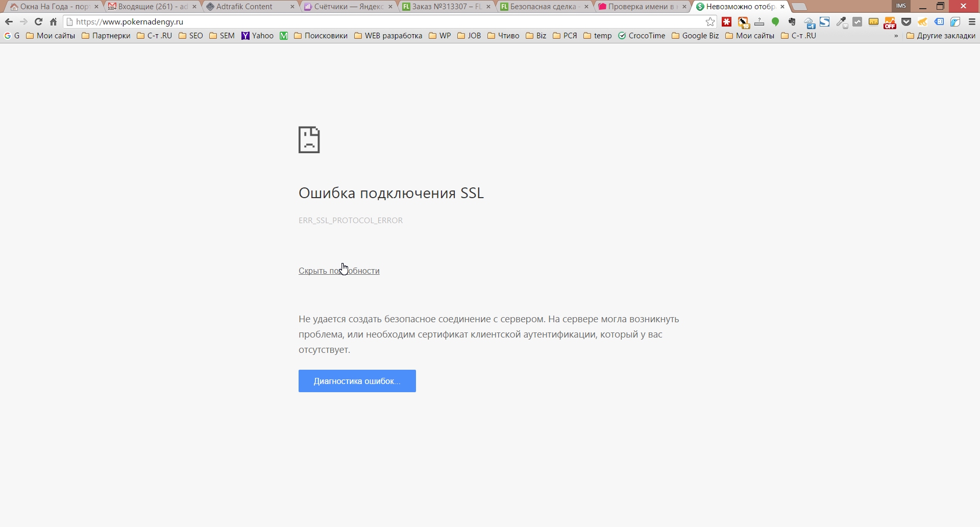The image size is (980, 527).
Task: Open the Evernote elephant extension
Action: tap(792, 22)
